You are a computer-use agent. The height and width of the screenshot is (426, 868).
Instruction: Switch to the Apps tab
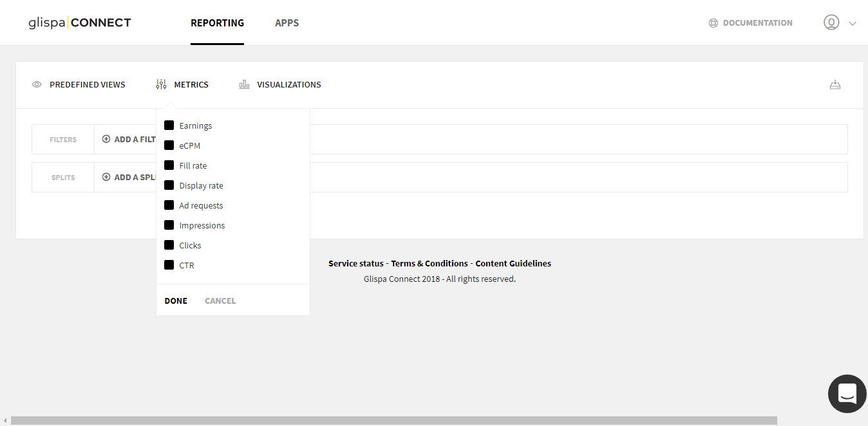point(287,23)
